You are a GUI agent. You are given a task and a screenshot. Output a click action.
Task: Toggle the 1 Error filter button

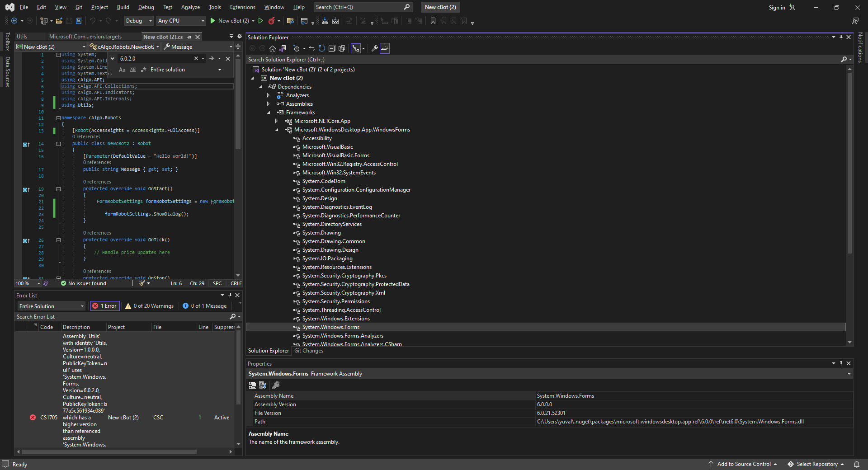(105, 306)
